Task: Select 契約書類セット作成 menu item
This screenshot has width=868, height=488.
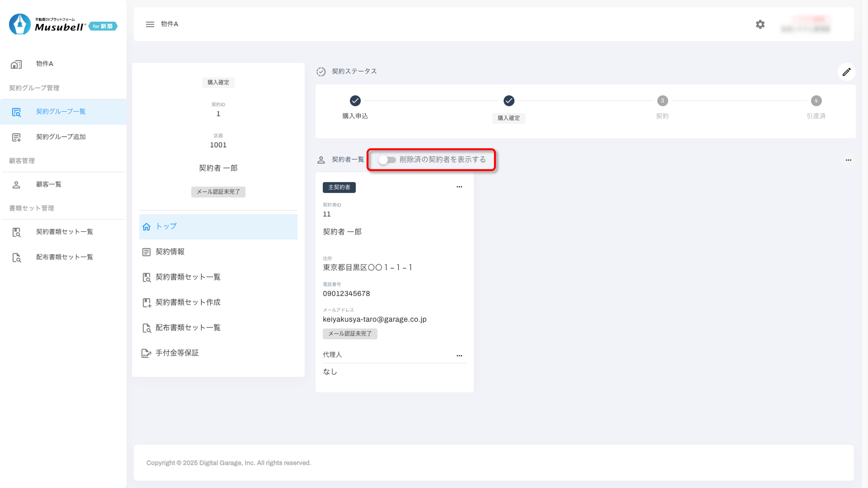Action: 188,302
